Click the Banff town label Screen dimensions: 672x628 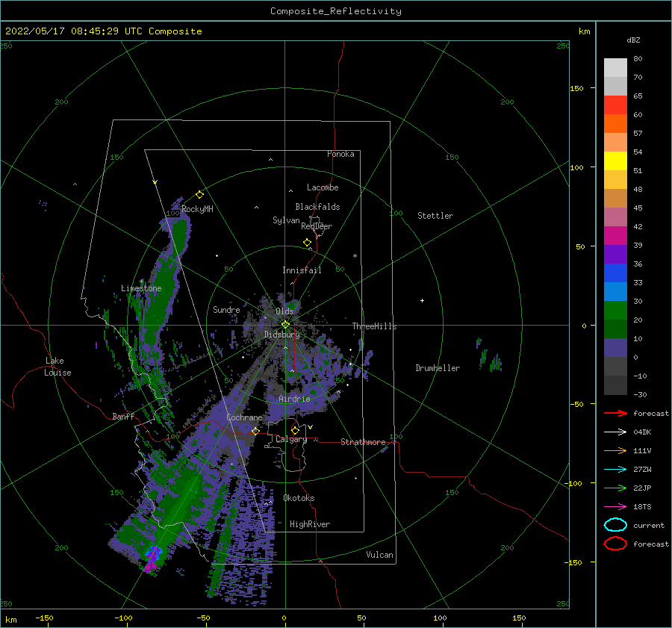click(123, 416)
